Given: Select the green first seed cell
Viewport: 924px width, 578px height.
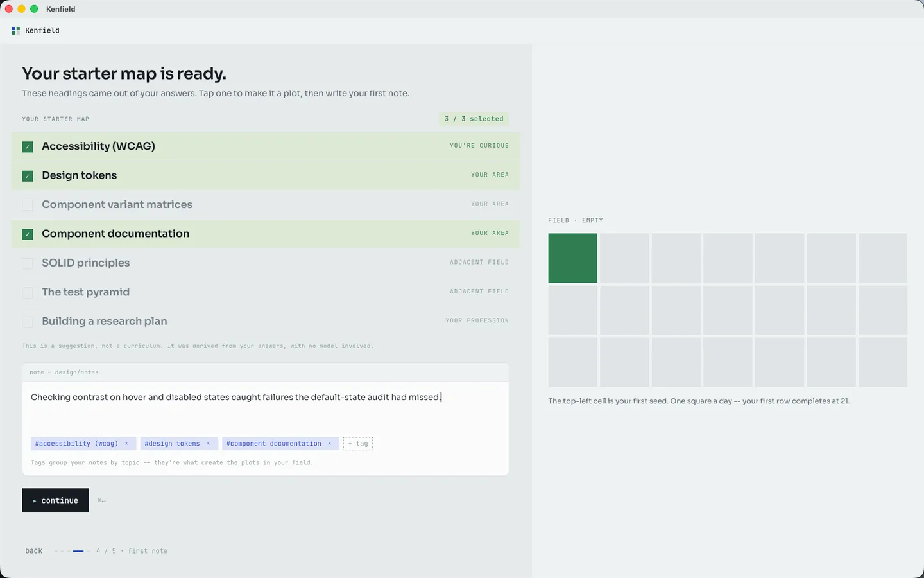Looking at the screenshot, I should point(572,258).
